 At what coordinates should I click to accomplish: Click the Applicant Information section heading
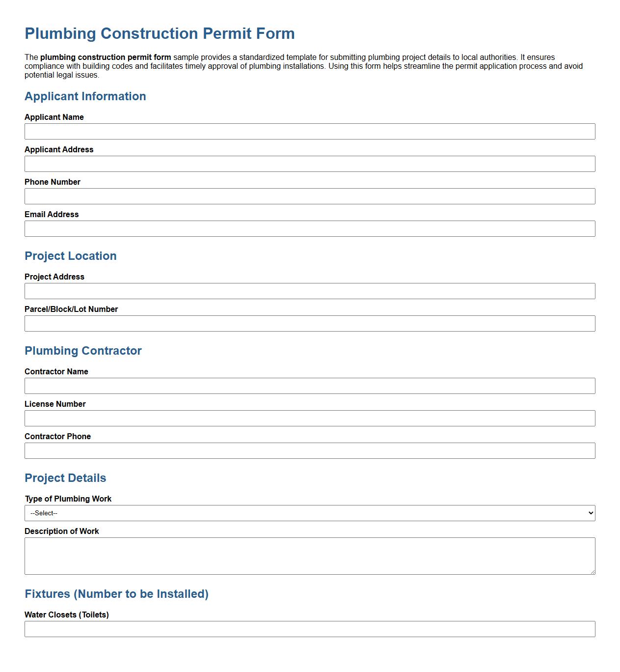(85, 96)
